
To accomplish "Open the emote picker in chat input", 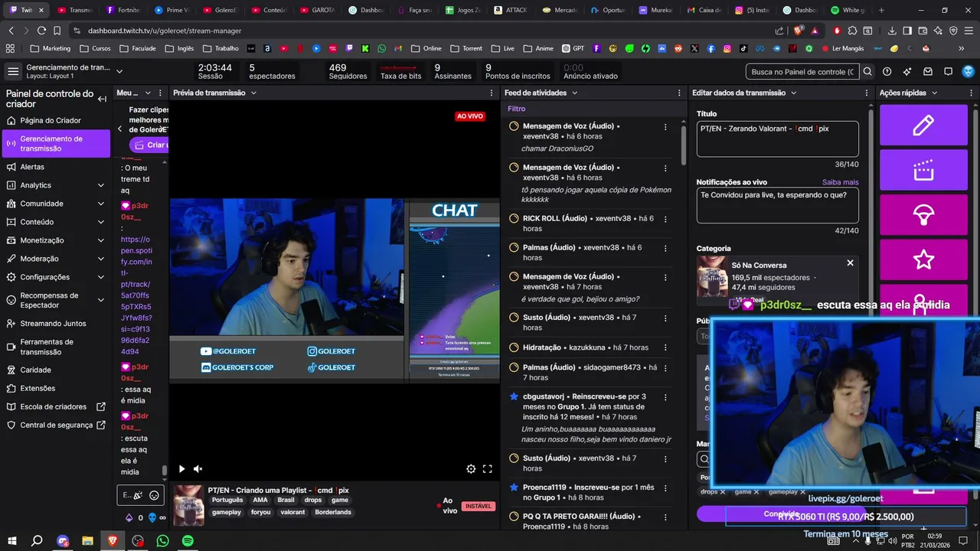I will pyautogui.click(x=154, y=495).
